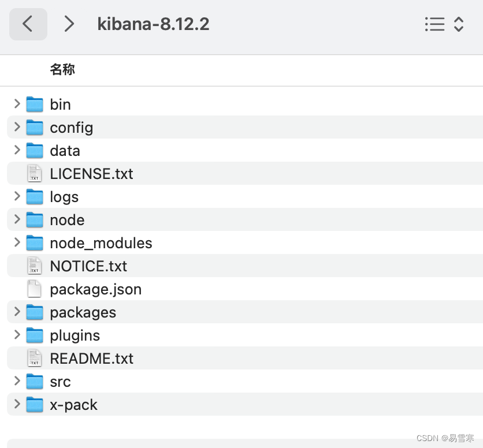Click the kibana-8.12.2 title text
Image resolution: width=483 pixels, height=448 pixels.
click(153, 24)
